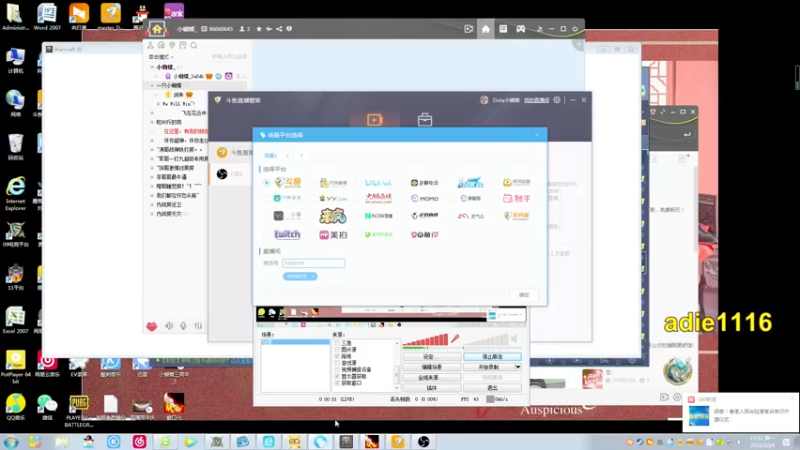This screenshot has width=800, height=450.
Task: Mute the microphone icon in OBS
Action: pyautogui.click(x=455, y=339)
